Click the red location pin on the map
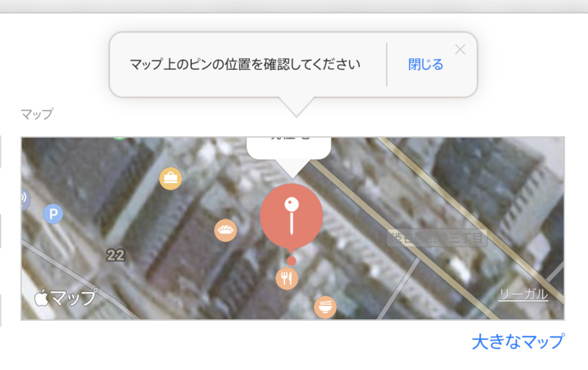Screen dimensions: 588x370 pyautogui.click(x=291, y=216)
